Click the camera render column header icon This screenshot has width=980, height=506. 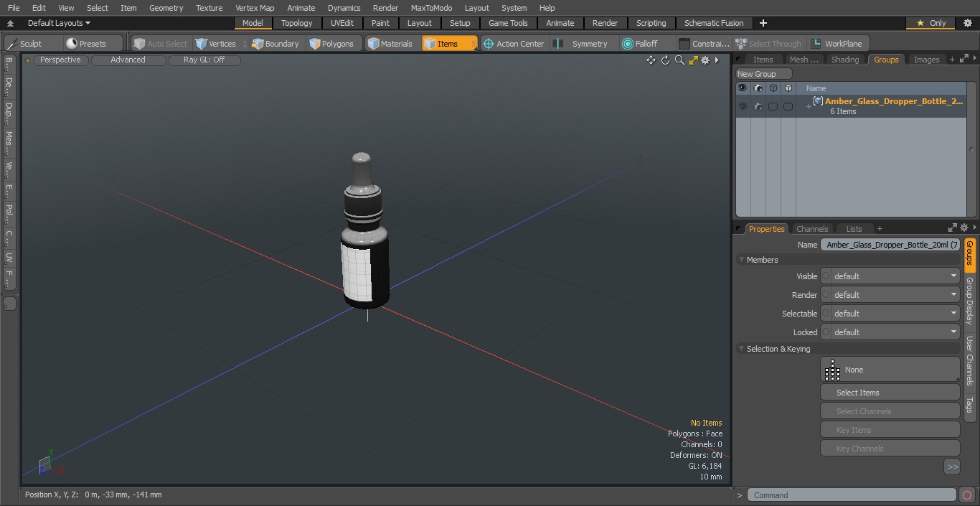[758, 88]
